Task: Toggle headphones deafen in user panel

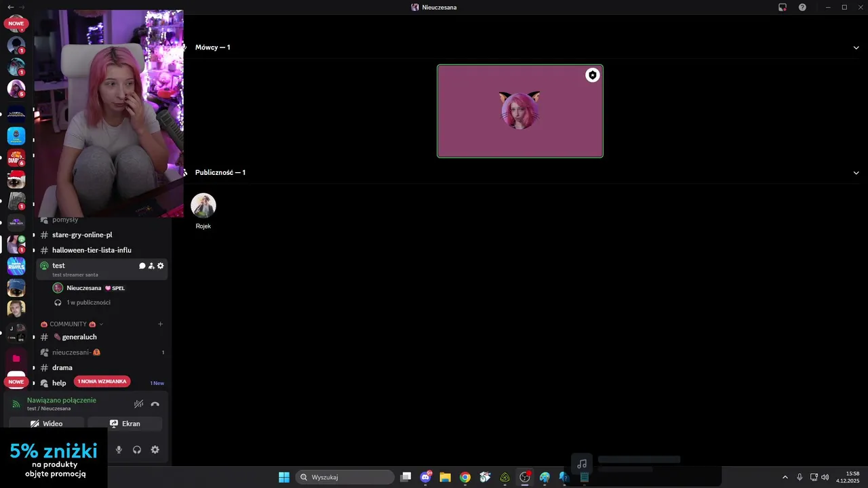Action: point(137,449)
